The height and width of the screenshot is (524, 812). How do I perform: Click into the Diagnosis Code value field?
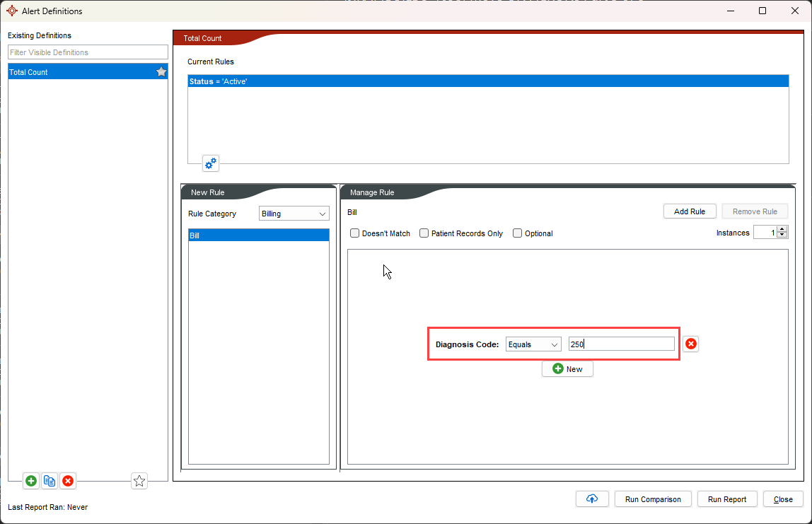tap(622, 344)
